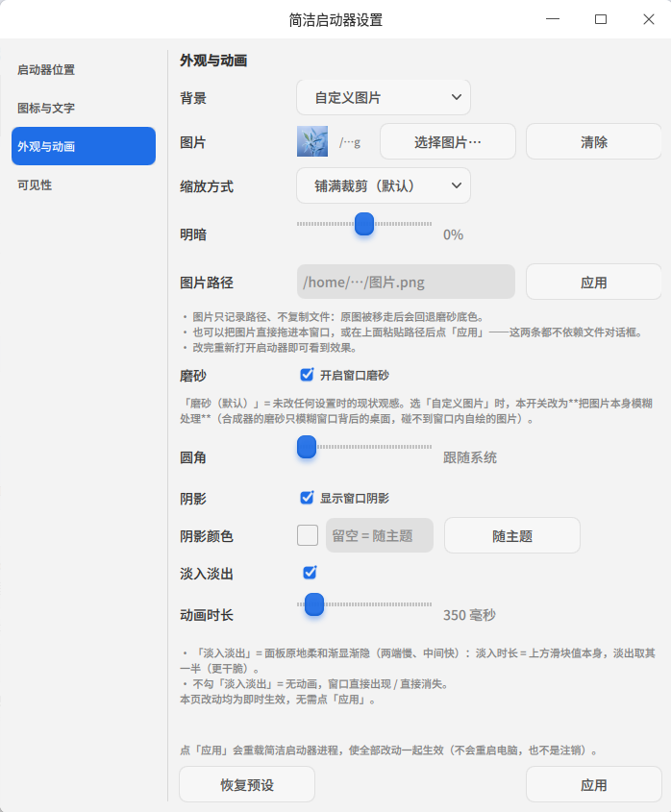Click the 动画时长 duration slider handle
The width and height of the screenshot is (671, 812).
[314, 604]
